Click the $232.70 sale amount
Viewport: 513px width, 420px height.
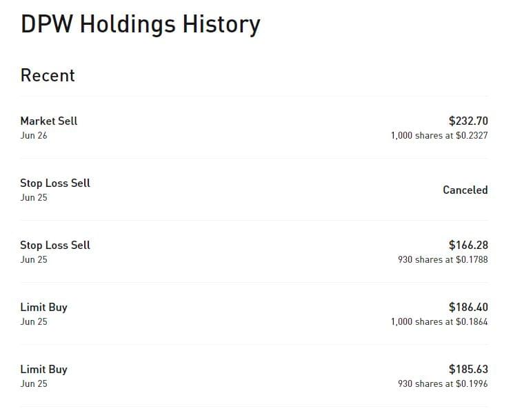pyautogui.click(x=467, y=121)
